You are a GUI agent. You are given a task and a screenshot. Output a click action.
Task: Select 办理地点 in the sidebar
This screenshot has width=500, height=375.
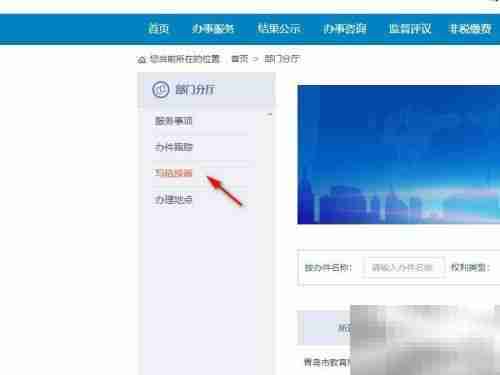[173, 199]
